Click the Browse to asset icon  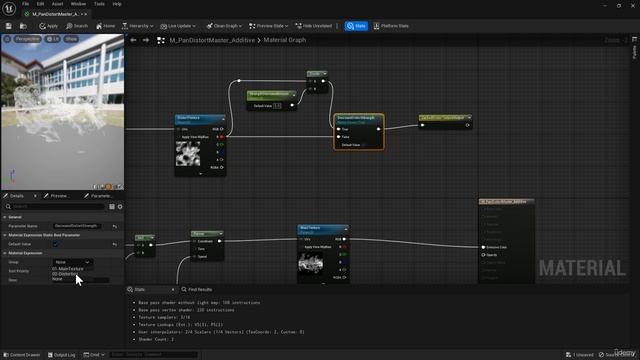pyautogui.click(x=23, y=26)
